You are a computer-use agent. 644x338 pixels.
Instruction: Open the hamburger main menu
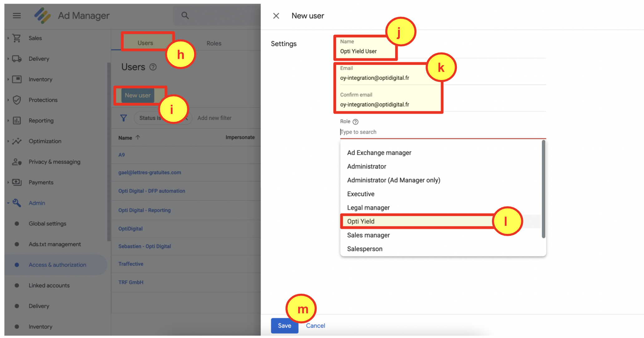(17, 15)
